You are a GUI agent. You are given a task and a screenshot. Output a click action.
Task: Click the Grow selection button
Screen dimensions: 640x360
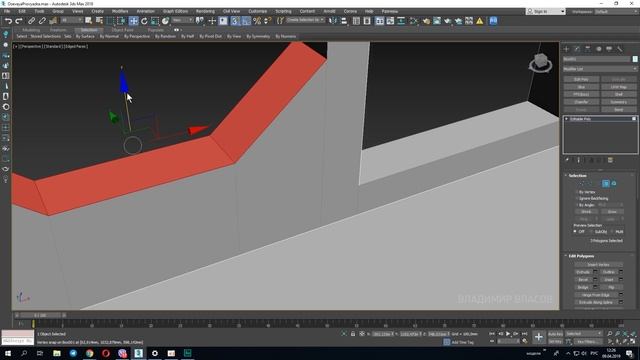612,212
